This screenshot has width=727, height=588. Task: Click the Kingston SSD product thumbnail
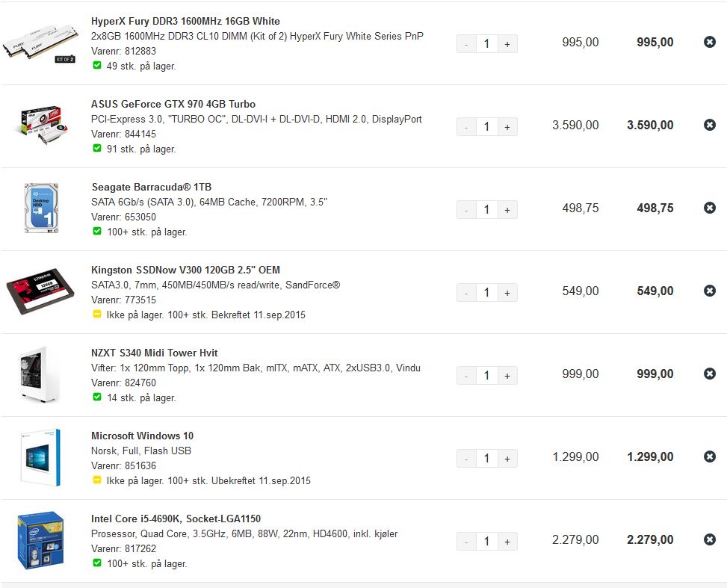[x=40, y=291]
